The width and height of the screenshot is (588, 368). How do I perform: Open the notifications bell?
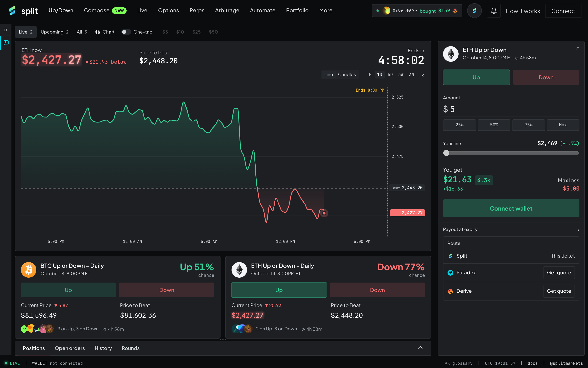point(493,11)
